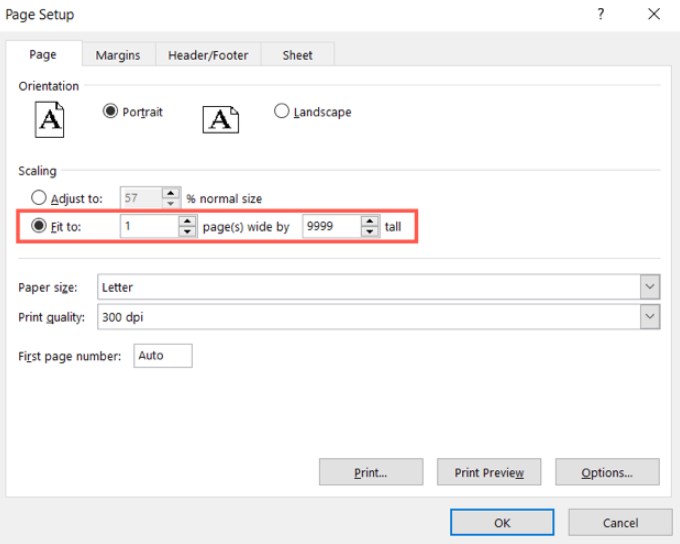Viewport: 680px width, 544px height.
Task: Click the Paper size label
Action: pos(48,287)
